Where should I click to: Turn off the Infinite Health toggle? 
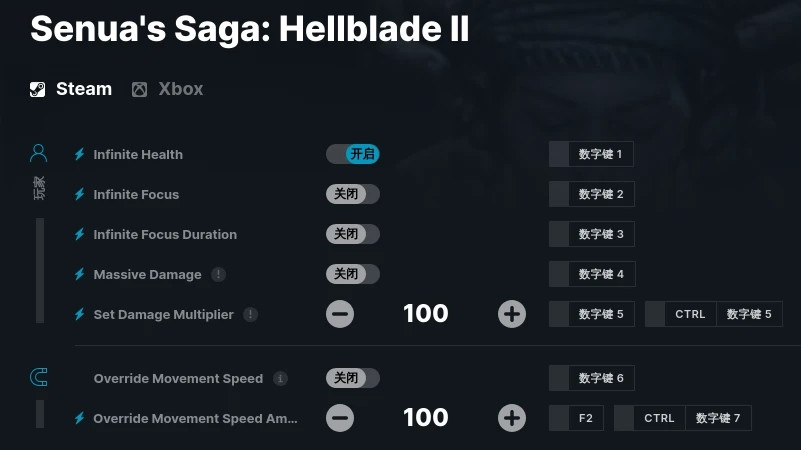(352, 154)
